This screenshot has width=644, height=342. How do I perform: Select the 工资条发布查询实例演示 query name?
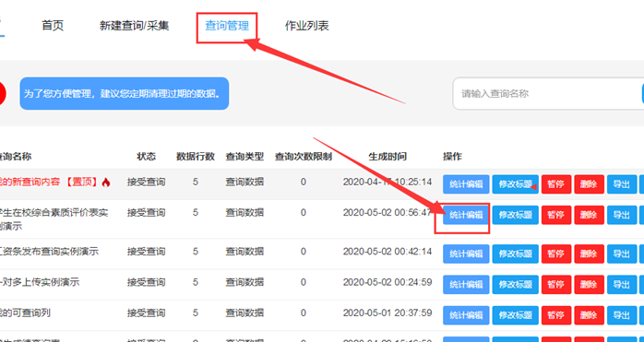coord(49,252)
